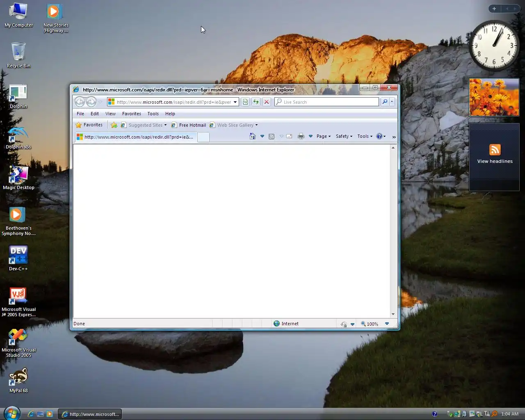
Task: Click the sidebar Add Gadgets plus button
Action: pyautogui.click(x=494, y=9)
